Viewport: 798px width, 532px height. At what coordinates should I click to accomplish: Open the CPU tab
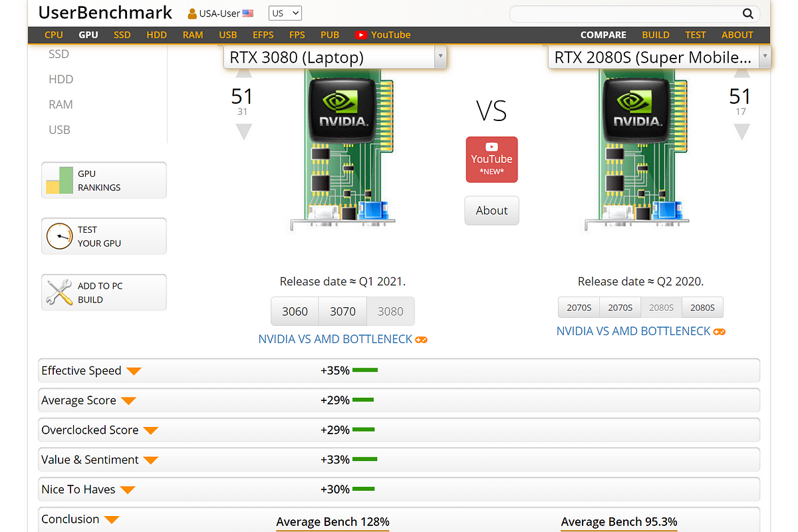54,35
